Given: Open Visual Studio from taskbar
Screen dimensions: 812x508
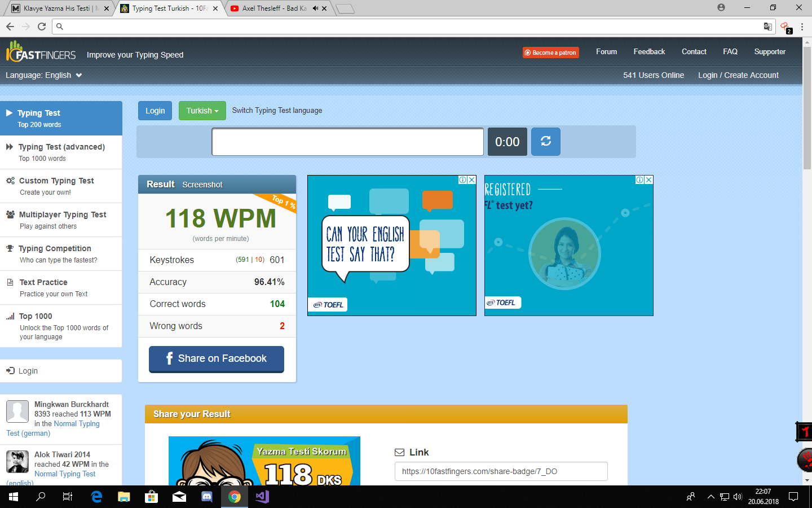Looking at the screenshot, I should point(262,497).
